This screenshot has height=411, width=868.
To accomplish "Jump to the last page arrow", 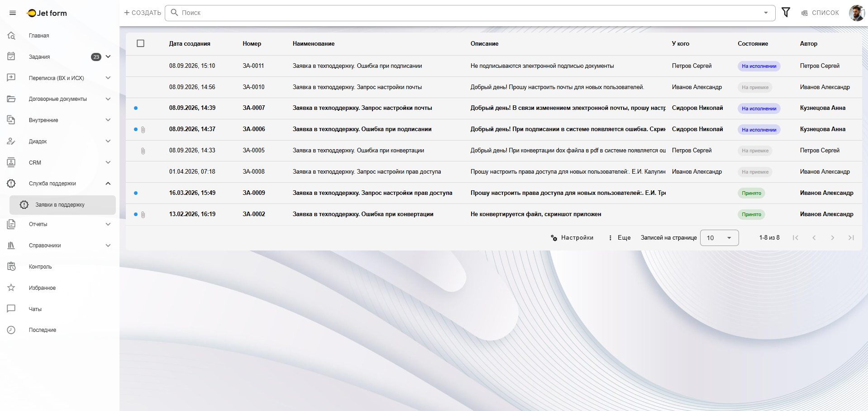I will point(851,238).
